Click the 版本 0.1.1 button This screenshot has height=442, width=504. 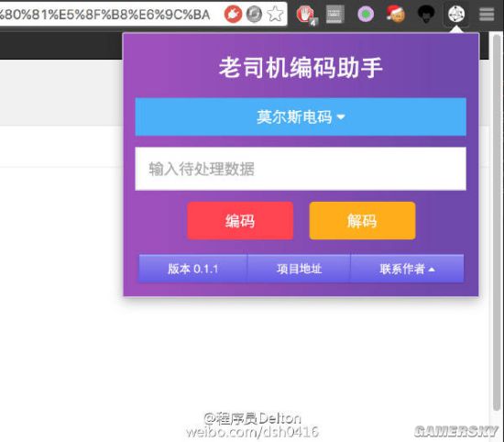192,269
